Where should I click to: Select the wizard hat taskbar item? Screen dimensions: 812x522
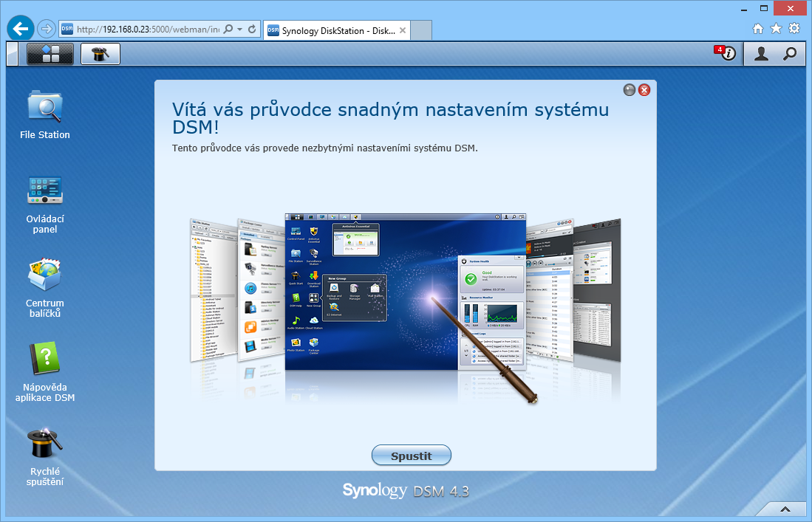(x=100, y=54)
